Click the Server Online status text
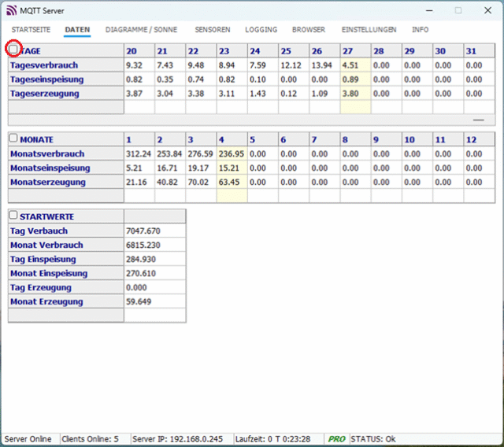The height and width of the screenshot is (447, 504). click(x=28, y=439)
